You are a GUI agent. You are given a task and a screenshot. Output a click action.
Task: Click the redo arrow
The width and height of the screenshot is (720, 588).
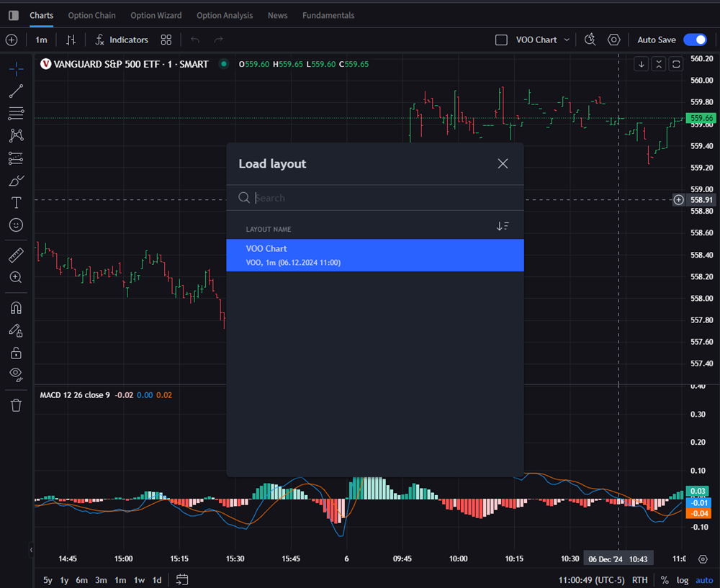click(x=219, y=40)
